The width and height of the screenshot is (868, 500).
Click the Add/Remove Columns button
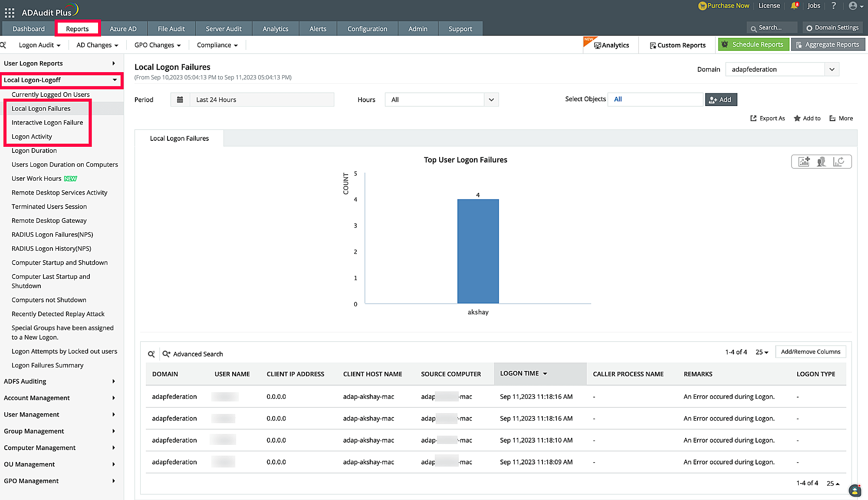click(x=811, y=351)
